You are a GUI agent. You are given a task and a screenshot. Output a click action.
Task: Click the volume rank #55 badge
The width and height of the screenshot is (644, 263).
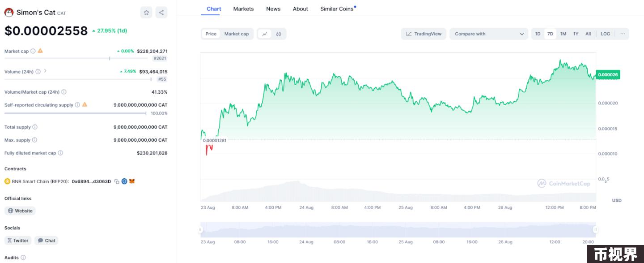pyautogui.click(x=162, y=79)
